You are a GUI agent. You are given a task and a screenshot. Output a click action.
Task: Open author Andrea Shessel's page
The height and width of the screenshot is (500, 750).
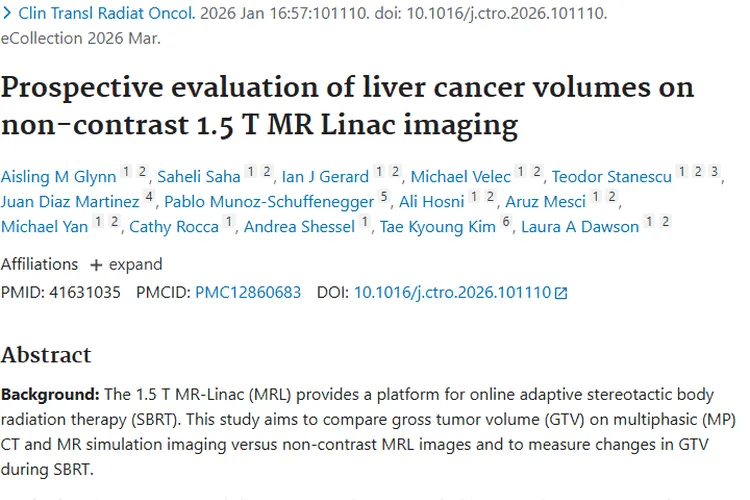tap(299, 227)
